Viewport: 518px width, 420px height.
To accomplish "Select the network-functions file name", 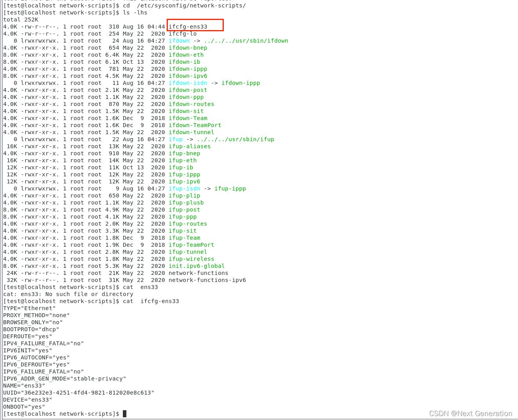I will (198, 273).
